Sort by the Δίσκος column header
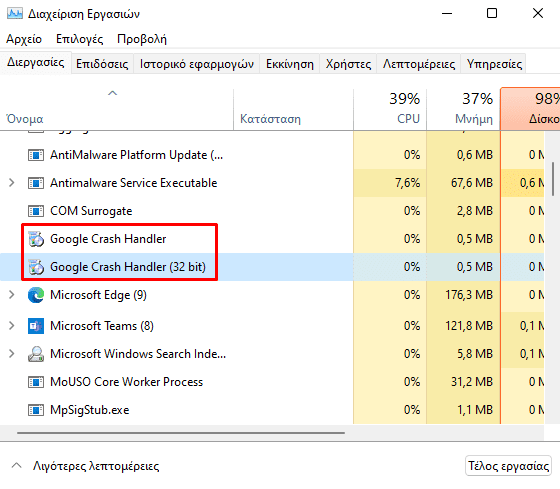Viewport: 560px width, 489px height. coord(530,109)
